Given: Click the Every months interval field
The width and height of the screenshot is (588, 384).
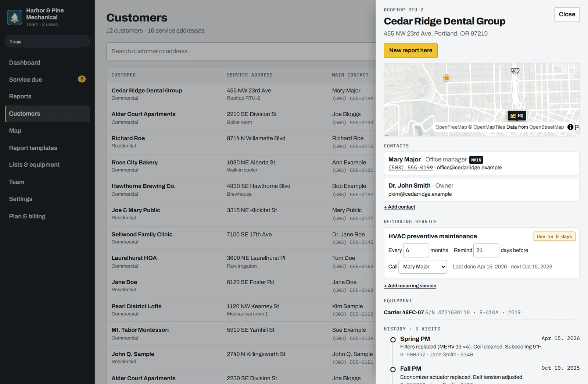Looking at the screenshot, I should pos(416,250).
